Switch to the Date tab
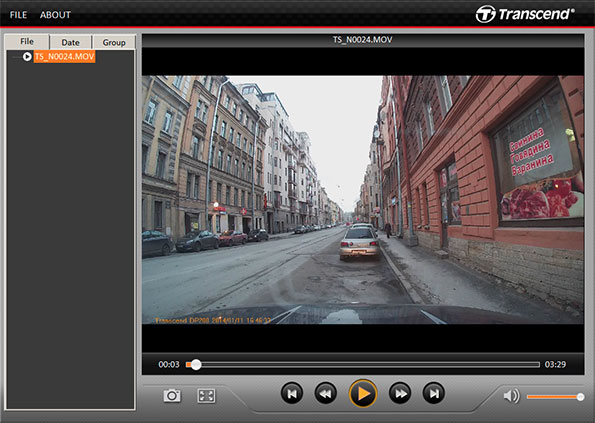595x423 pixels. [x=71, y=42]
